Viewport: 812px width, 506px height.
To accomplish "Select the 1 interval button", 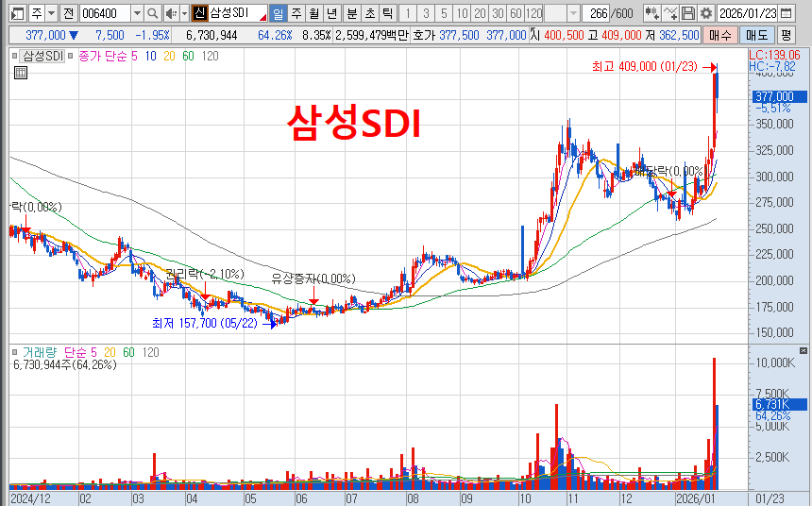I will click(x=408, y=13).
